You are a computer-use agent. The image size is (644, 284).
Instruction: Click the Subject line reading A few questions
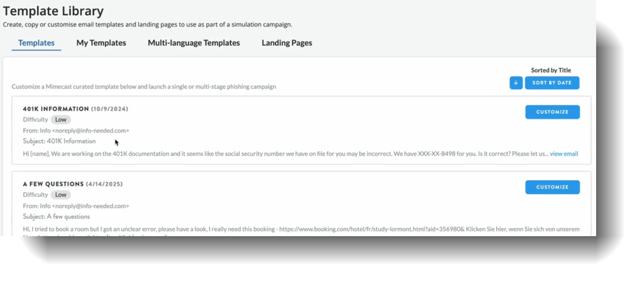pos(56,217)
